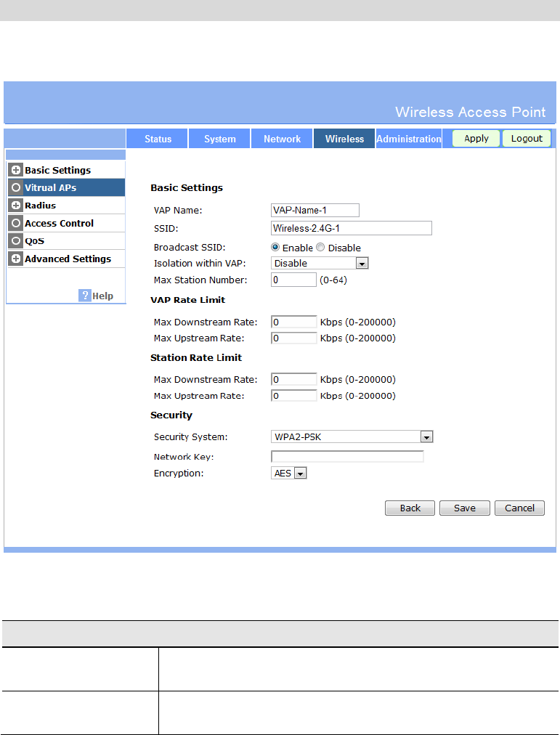560x735 pixels.
Task: Expand the Advanced Settings plus icon
Action: 16,259
